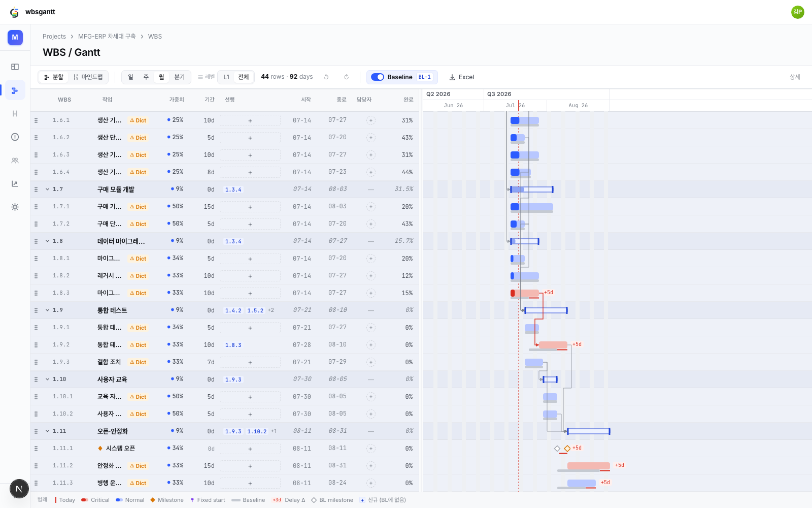Open the H sidebar icon

(x=15, y=114)
